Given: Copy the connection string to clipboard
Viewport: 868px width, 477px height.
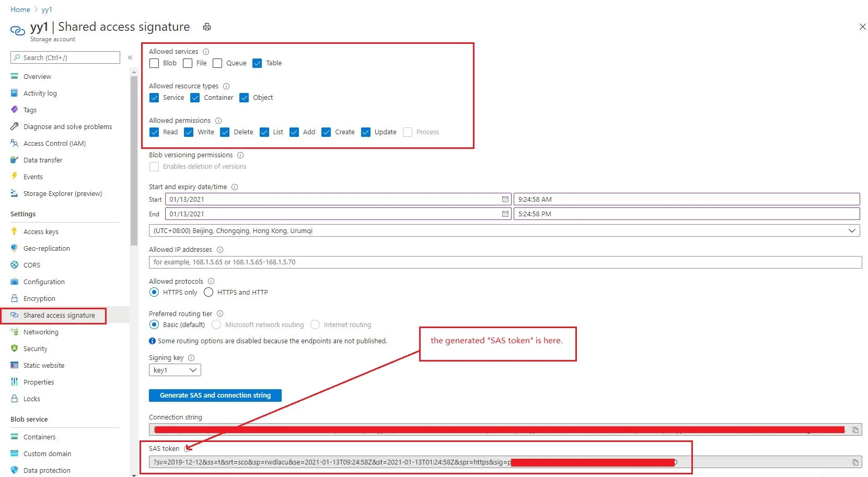Looking at the screenshot, I should [855, 430].
